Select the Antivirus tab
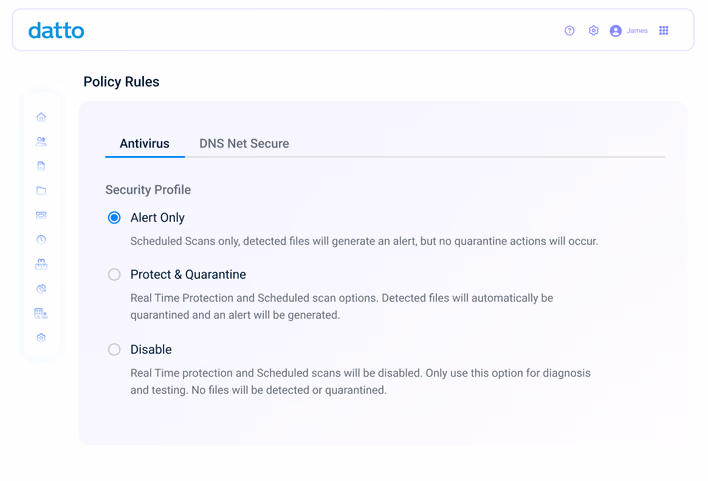Viewport: 708px width, 481px height. [x=144, y=144]
